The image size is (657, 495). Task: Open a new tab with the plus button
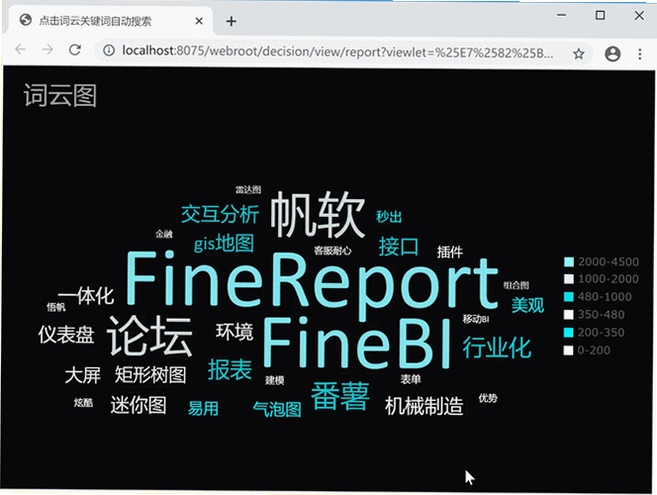231,21
